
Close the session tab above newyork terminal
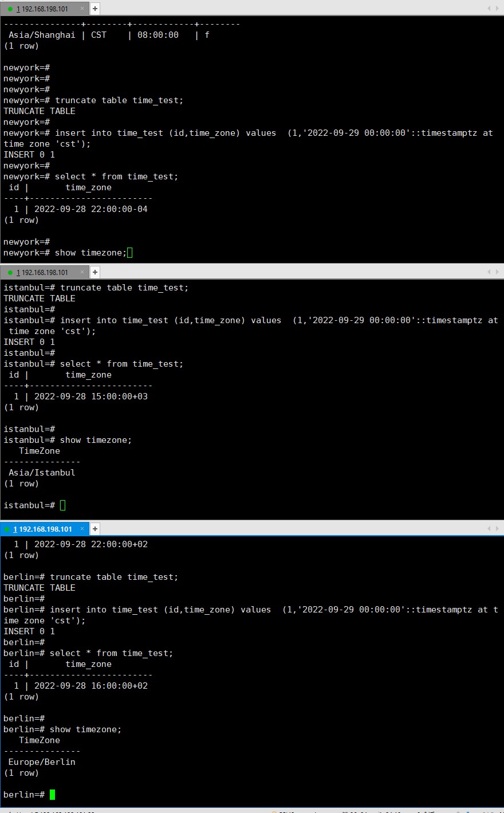click(x=82, y=9)
